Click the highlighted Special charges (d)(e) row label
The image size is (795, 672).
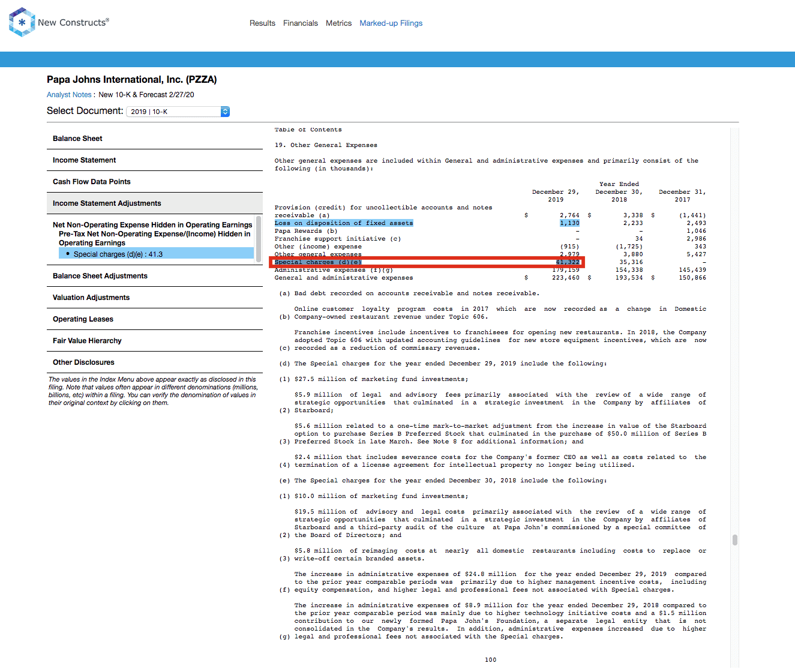[318, 262]
